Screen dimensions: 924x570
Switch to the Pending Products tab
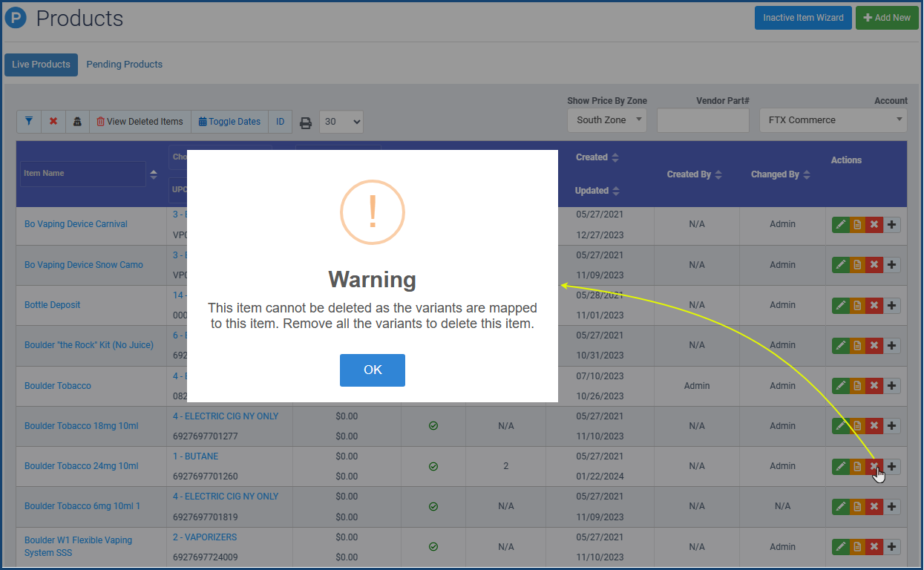124,65
